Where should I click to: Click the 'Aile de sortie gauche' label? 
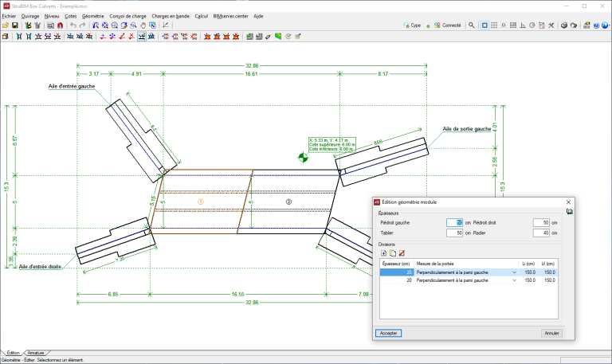(x=467, y=129)
